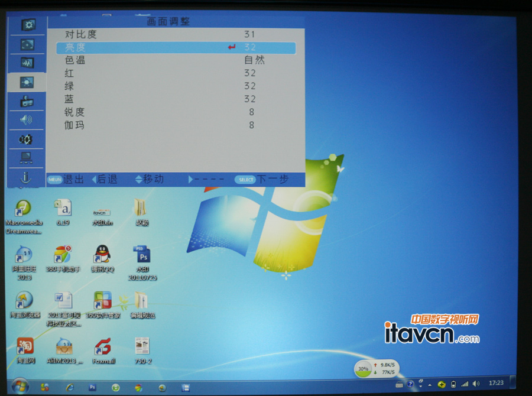
Task: Click the battery tray icon
Action: (x=453, y=384)
